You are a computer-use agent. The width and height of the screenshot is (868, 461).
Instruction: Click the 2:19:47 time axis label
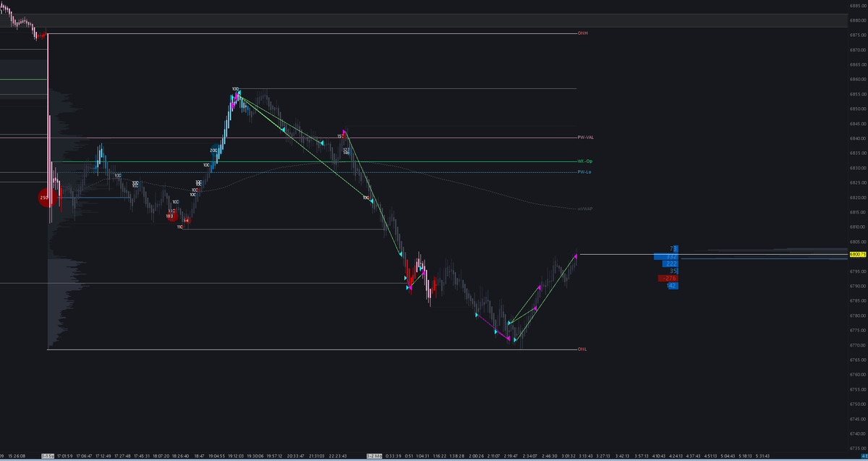click(x=511, y=457)
